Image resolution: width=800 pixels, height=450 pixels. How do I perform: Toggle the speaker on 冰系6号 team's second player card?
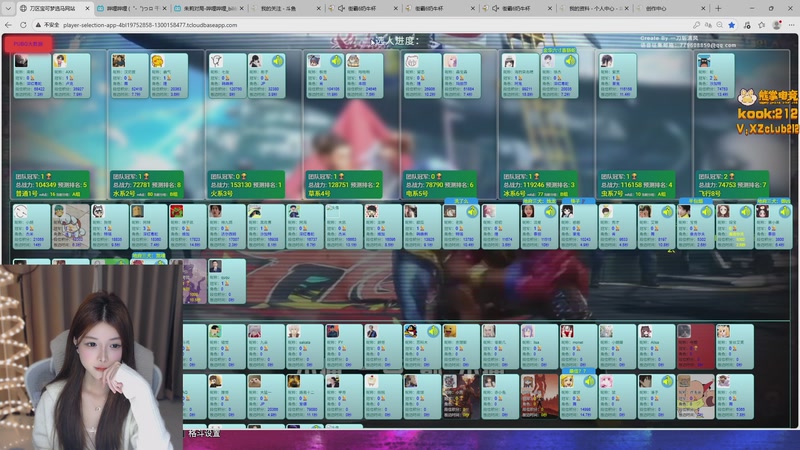coord(570,61)
